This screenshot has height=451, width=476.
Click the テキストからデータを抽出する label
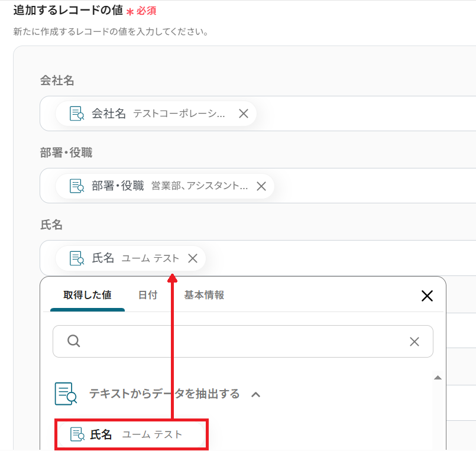point(164,394)
